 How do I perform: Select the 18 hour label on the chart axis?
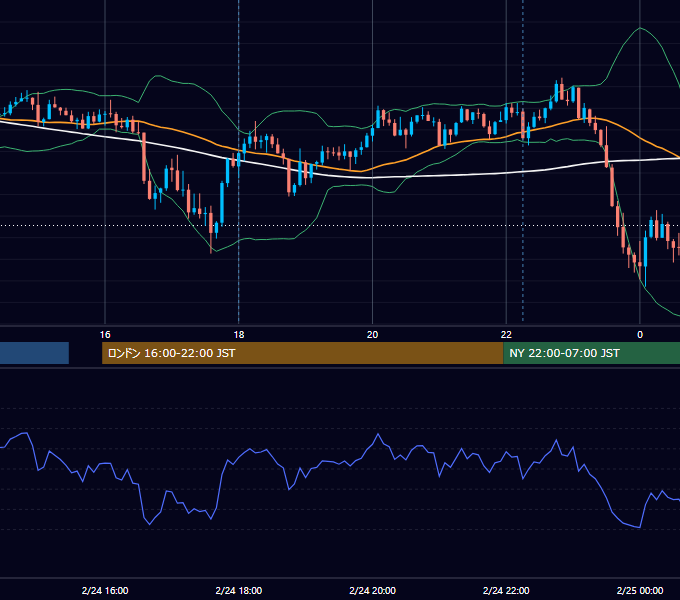pyautogui.click(x=239, y=335)
